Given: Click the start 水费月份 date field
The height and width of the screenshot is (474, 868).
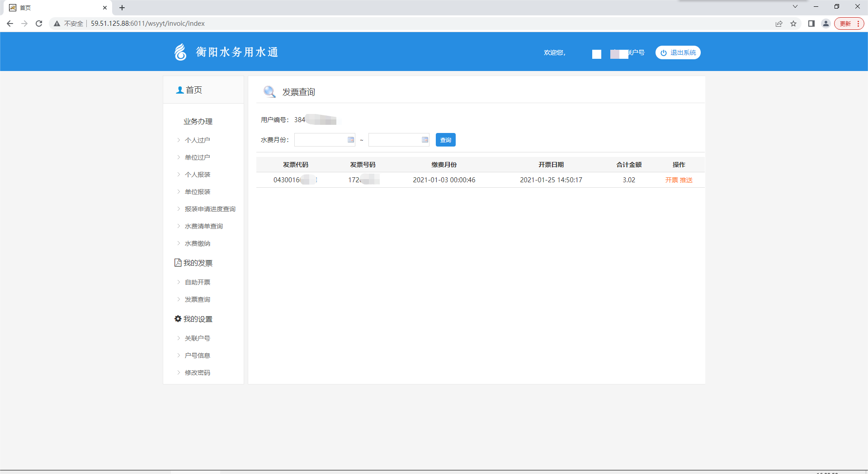Looking at the screenshot, I should 321,140.
